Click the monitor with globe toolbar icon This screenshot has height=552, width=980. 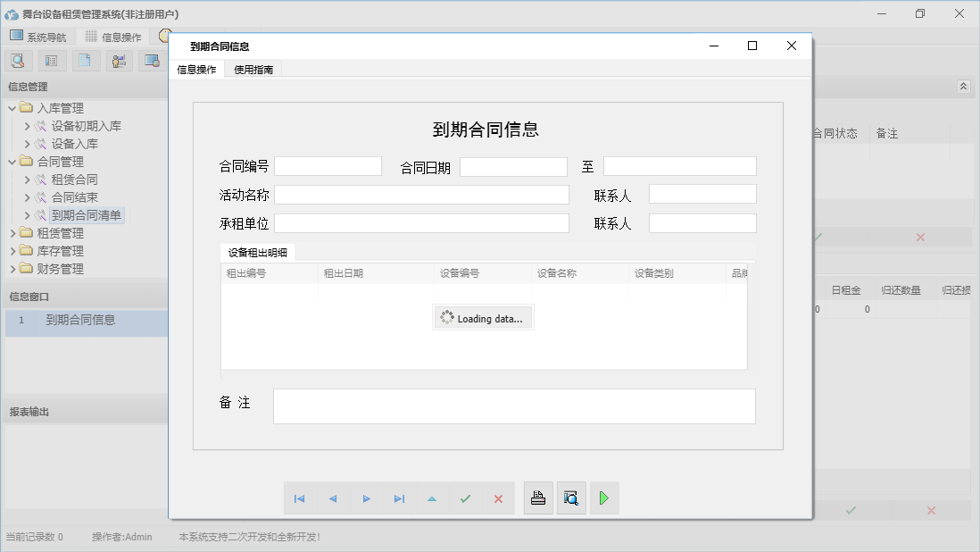152,60
